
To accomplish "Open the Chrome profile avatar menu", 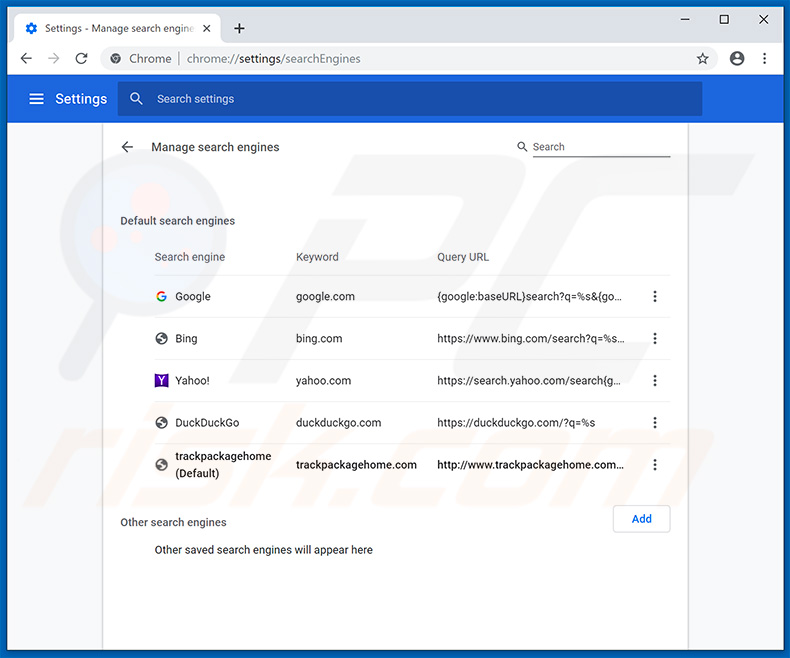I will [737, 58].
